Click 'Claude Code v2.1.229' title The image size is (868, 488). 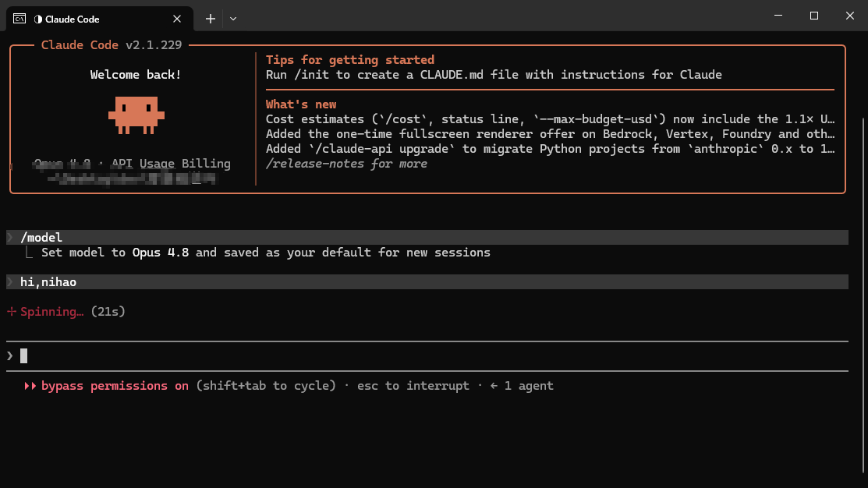click(x=112, y=44)
